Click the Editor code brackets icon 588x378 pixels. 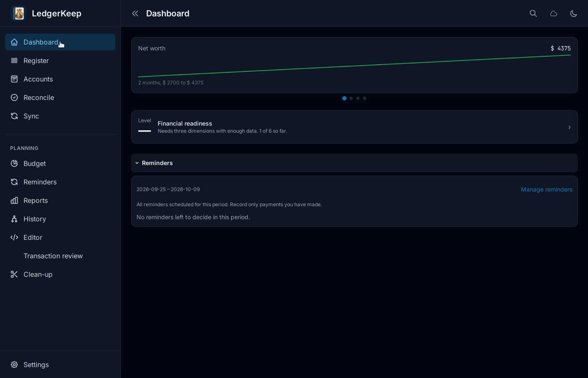[14, 237]
